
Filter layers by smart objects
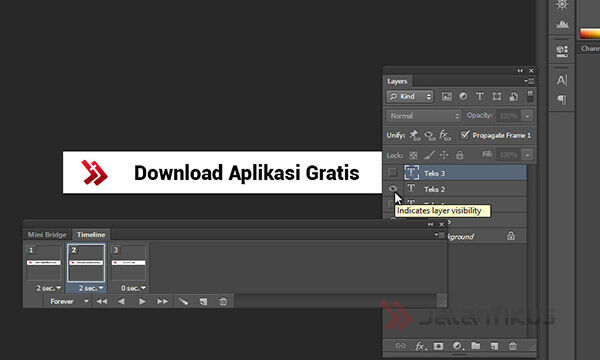[x=514, y=96]
